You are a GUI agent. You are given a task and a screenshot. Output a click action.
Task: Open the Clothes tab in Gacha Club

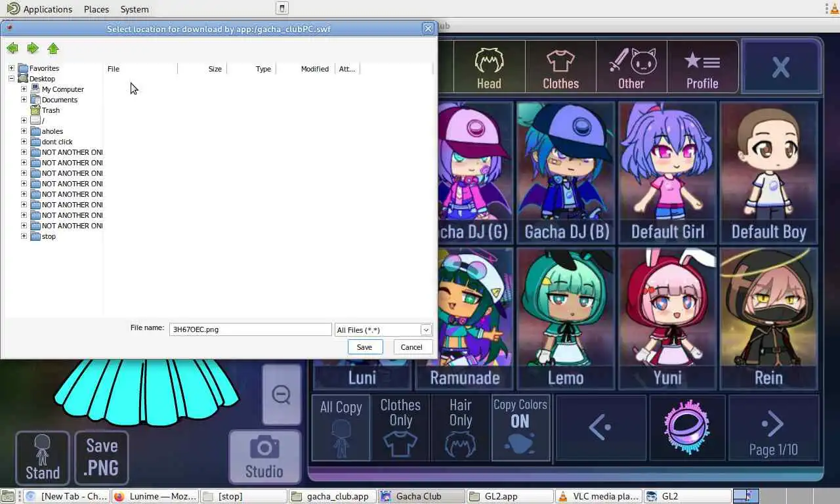tap(560, 67)
